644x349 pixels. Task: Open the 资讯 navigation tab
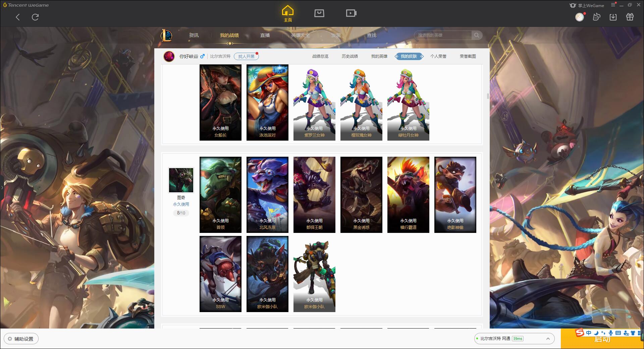coord(194,35)
